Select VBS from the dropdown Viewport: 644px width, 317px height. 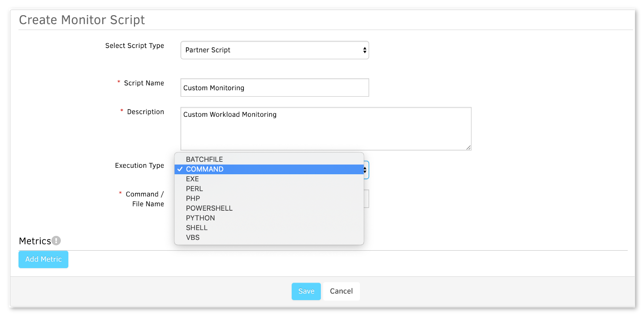pos(269,238)
